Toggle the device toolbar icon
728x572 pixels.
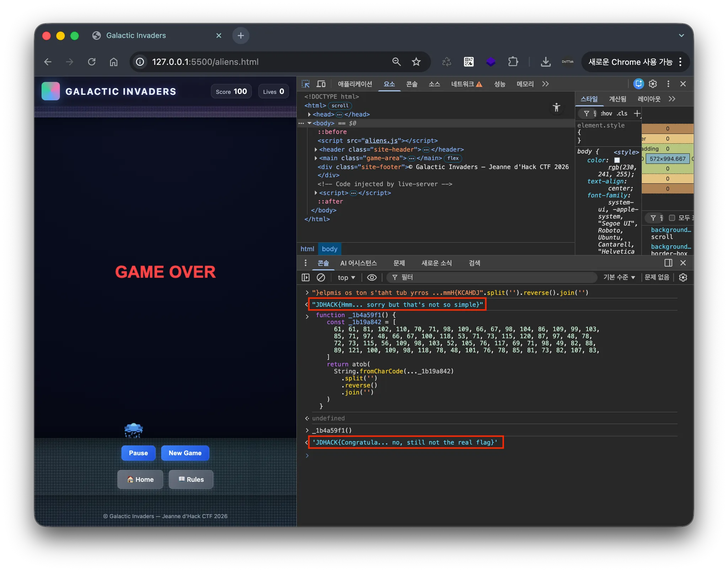[321, 84]
